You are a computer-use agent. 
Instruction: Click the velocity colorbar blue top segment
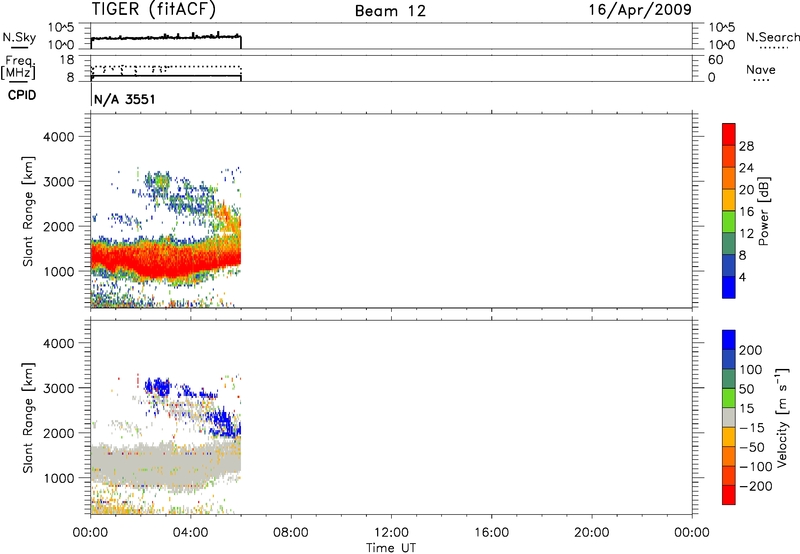[729, 340]
